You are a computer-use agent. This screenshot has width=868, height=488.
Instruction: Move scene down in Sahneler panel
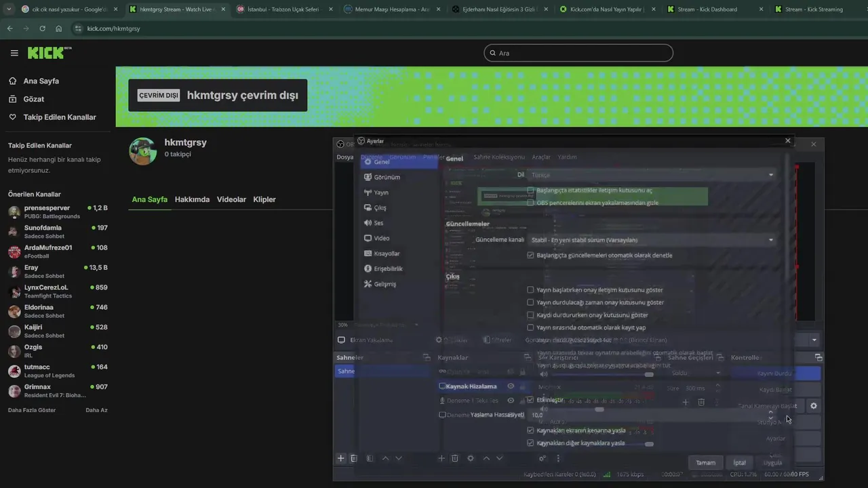tap(399, 458)
